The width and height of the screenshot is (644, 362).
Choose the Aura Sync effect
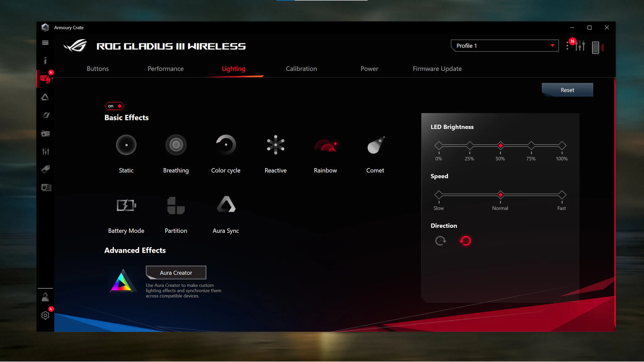click(x=226, y=204)
